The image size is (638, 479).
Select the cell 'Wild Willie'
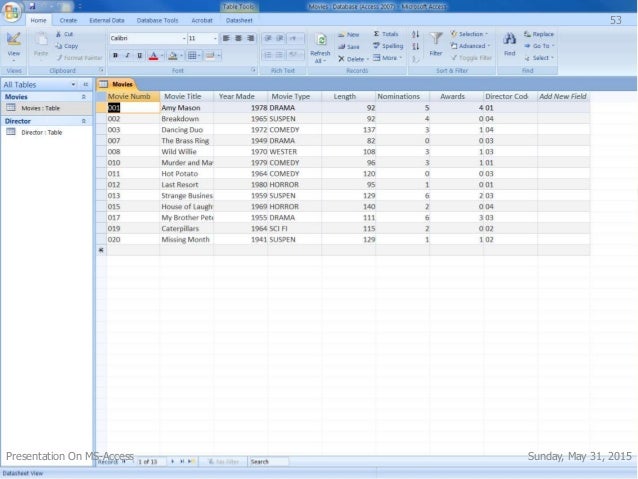click(x=186, y=152)
